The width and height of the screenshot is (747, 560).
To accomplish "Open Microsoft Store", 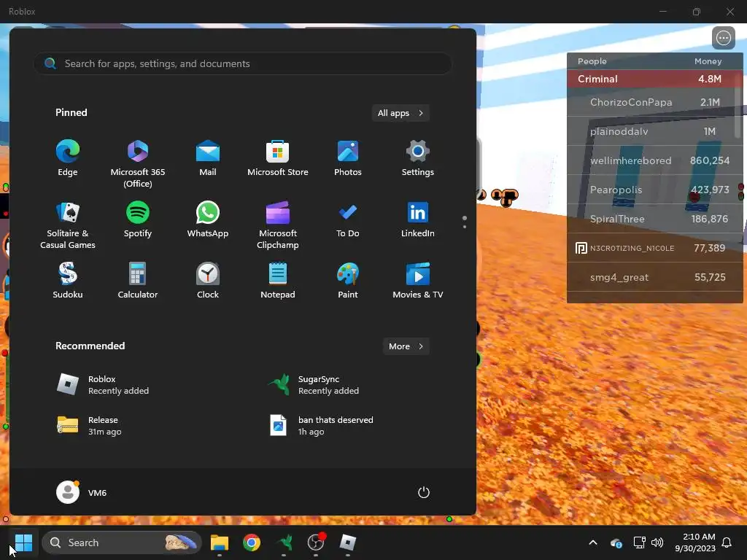I will (278, 158).
